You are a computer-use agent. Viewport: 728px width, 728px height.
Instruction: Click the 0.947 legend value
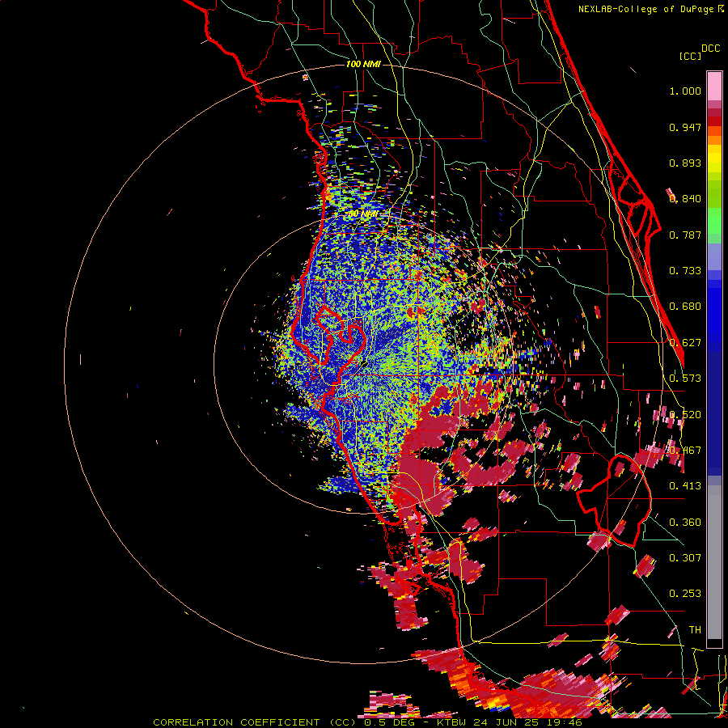click(685, 127)
